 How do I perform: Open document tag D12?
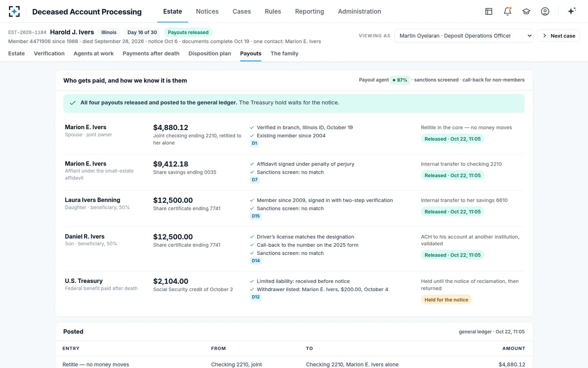256,297
